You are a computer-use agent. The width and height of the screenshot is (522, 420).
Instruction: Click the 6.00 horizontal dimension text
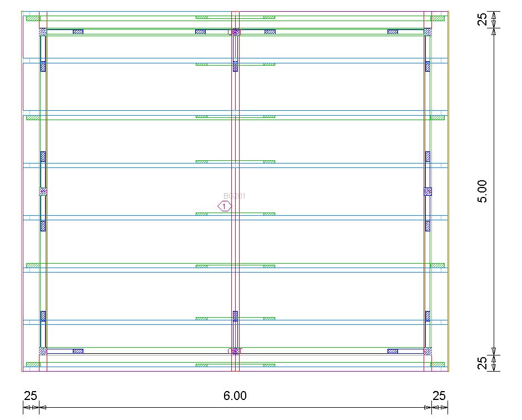(235, 396)
